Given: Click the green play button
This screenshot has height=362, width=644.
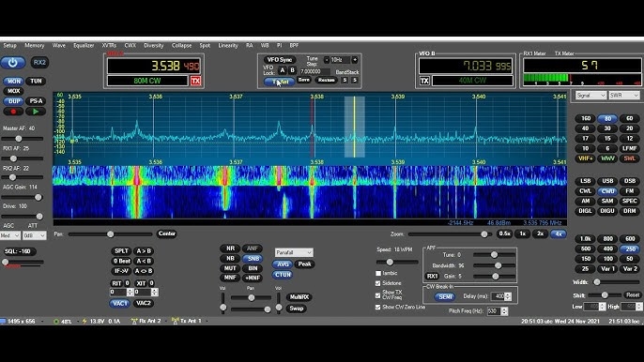Looking at the screenshot, I should coord(36,112).
